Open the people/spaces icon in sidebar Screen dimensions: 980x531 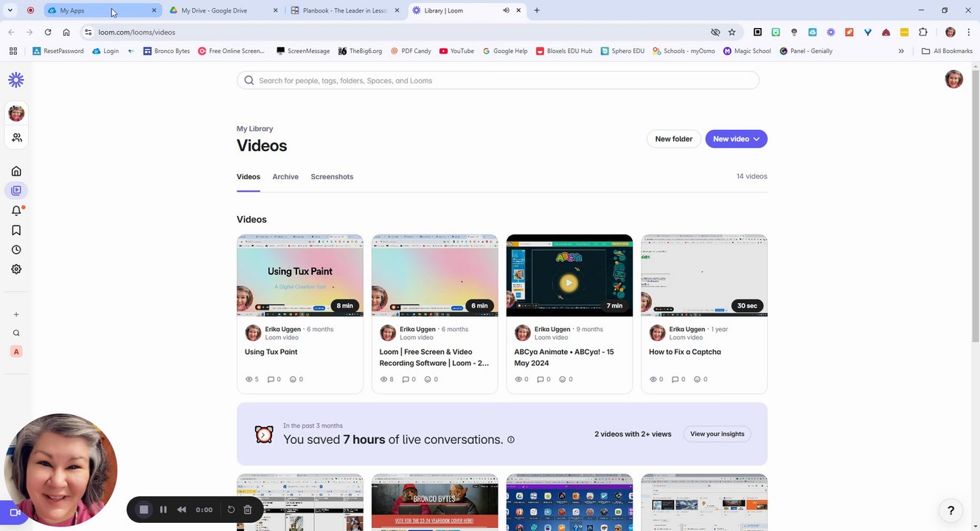tap(16, 137)
